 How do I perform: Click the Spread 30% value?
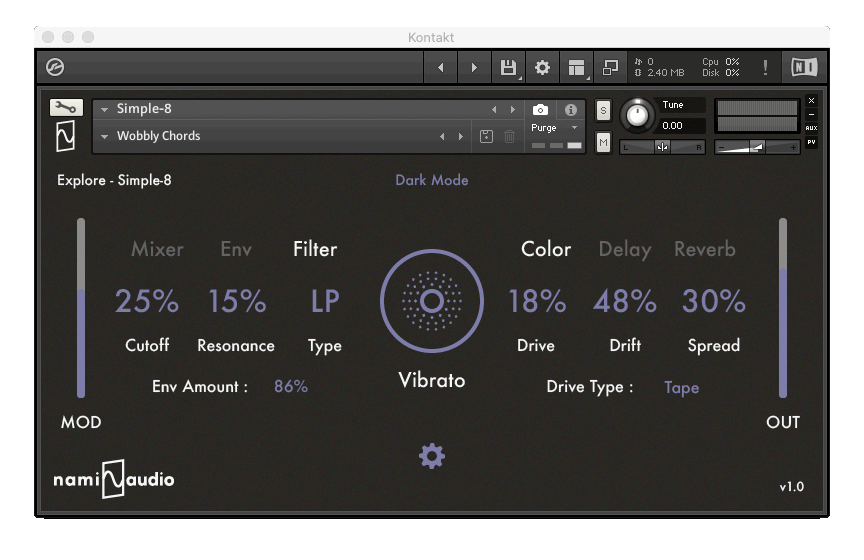714,301
